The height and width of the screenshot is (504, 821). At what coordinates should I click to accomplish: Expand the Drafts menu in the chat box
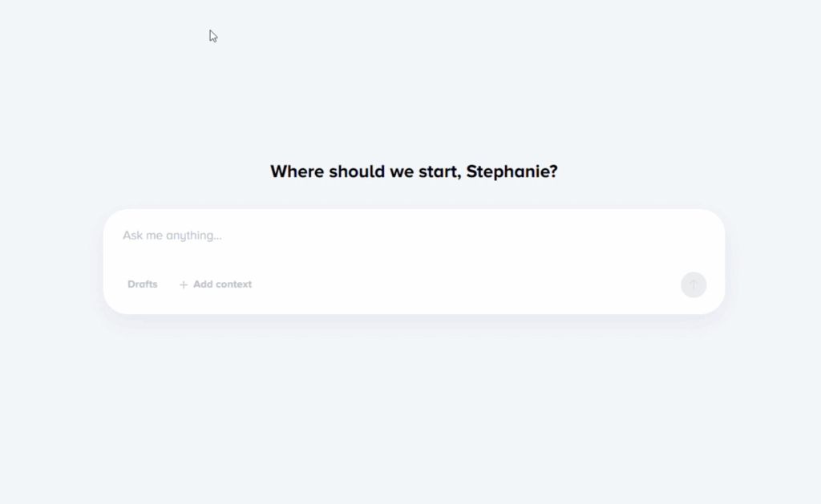pos(143,284)
